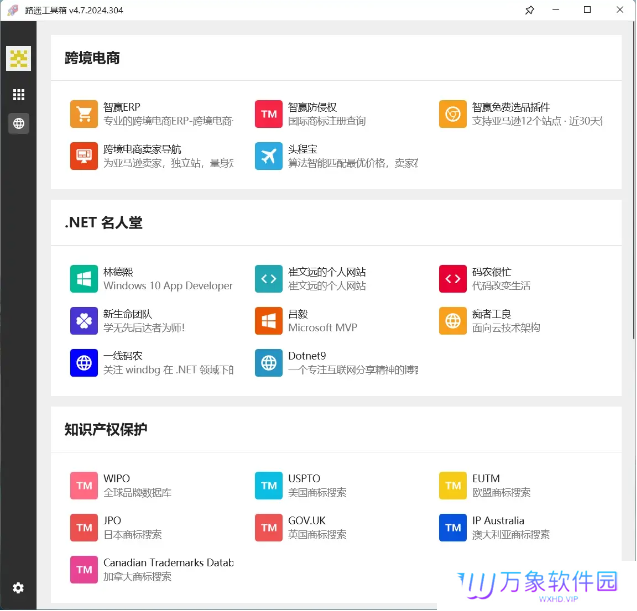Click the 码农很忙 red code icon

[x=453, y=279]
